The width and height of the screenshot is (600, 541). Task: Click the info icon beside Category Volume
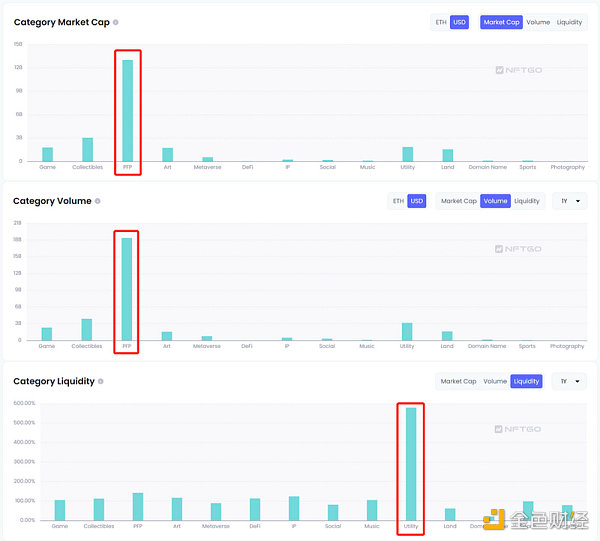coord(98,201)
